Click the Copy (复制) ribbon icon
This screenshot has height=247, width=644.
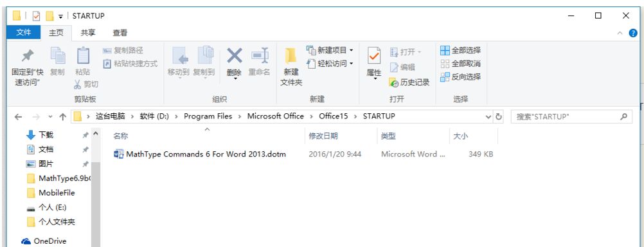[57, 56]
